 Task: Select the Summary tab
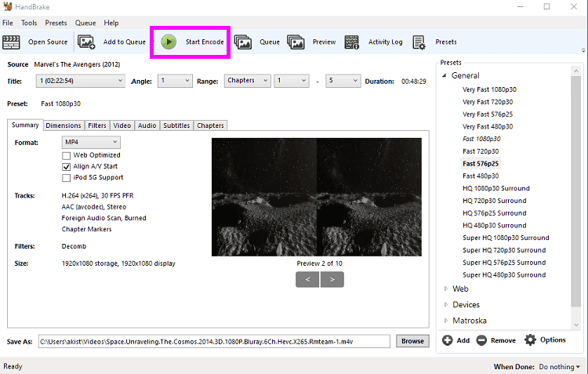coord(25,125)
